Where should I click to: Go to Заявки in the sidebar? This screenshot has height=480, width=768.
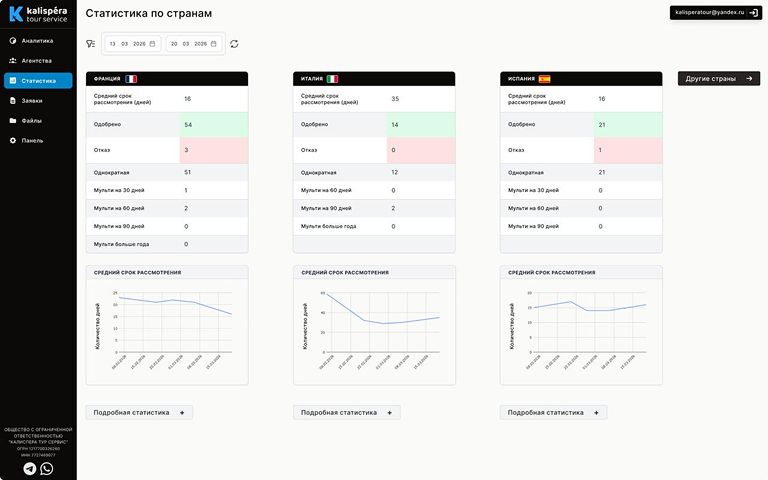tap(38, 100)
